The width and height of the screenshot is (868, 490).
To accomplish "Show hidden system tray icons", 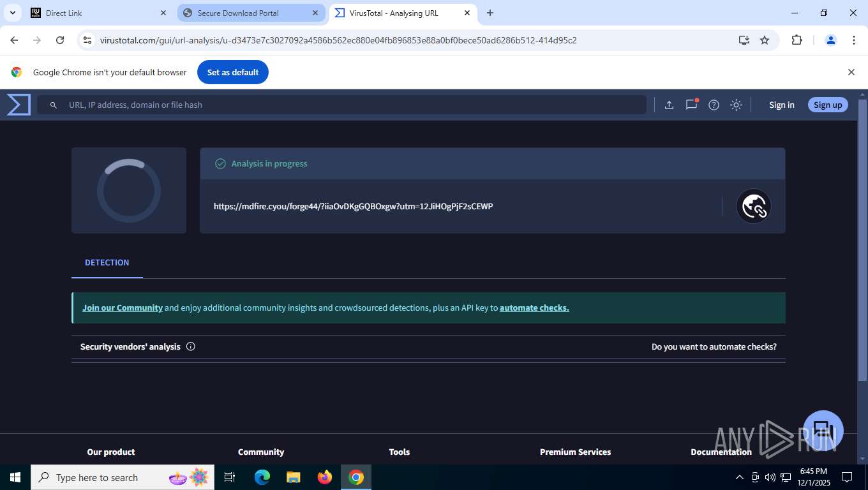I will click(x=740, y=477).
